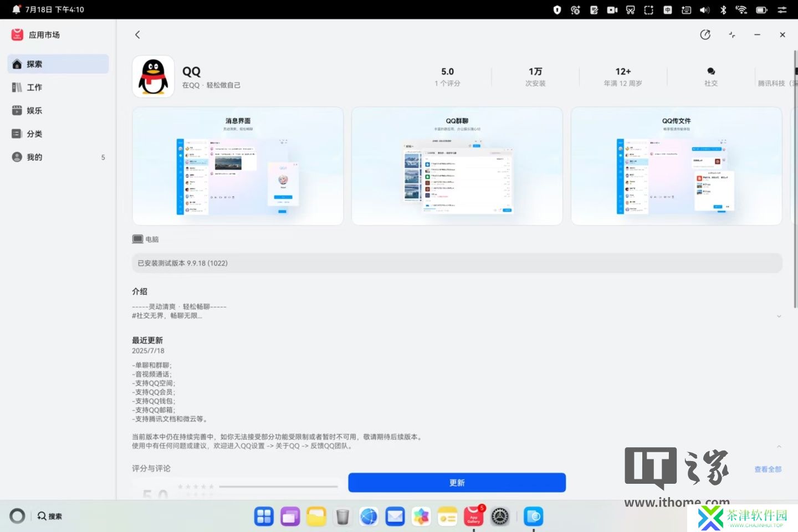Click the 1万 次安装 stat
This screenshot has width=798, height=532.
pyautogui.click(x=535, y=76)
